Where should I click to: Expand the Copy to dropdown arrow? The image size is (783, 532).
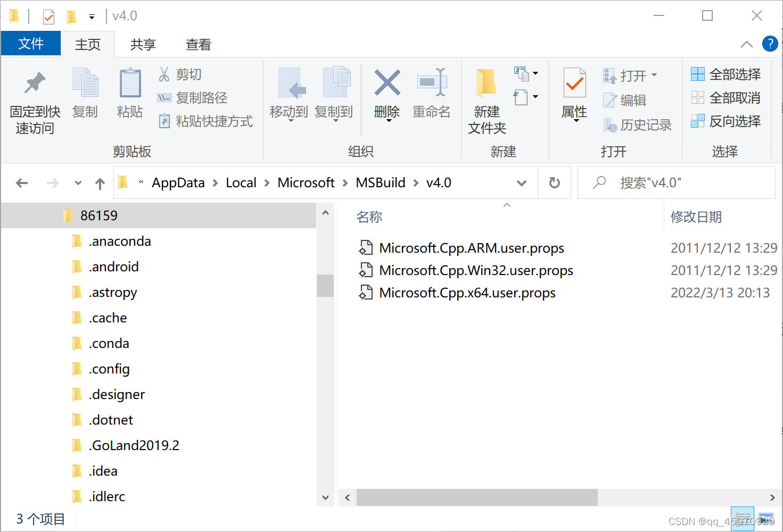click(x=336, y=121)
